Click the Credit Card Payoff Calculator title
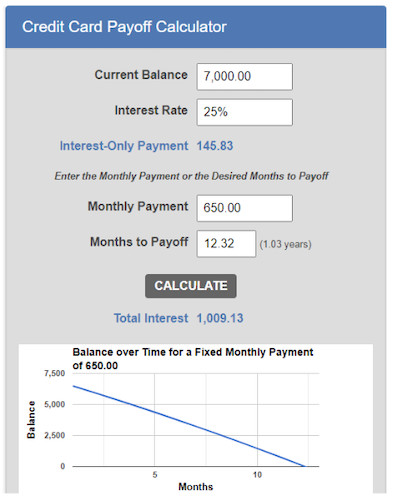396x500 pixels. [x=124, y=27]
